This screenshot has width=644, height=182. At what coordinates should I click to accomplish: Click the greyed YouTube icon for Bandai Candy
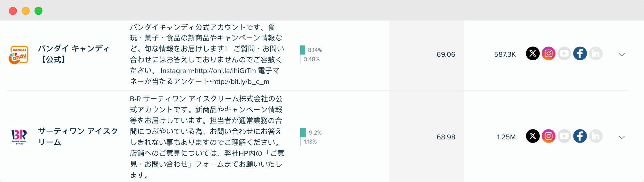(x=564, y=54)
